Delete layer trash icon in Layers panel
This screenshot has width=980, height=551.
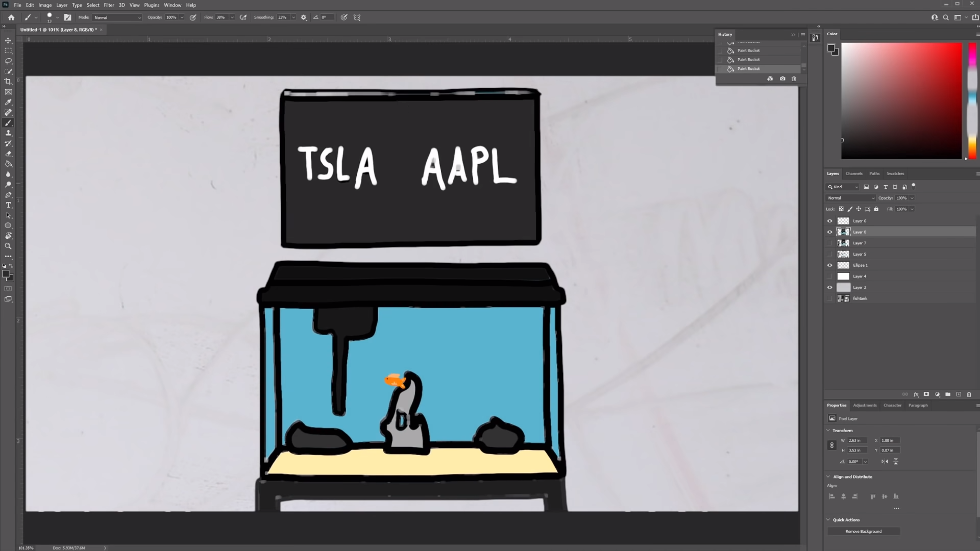(x=969, y=394)
